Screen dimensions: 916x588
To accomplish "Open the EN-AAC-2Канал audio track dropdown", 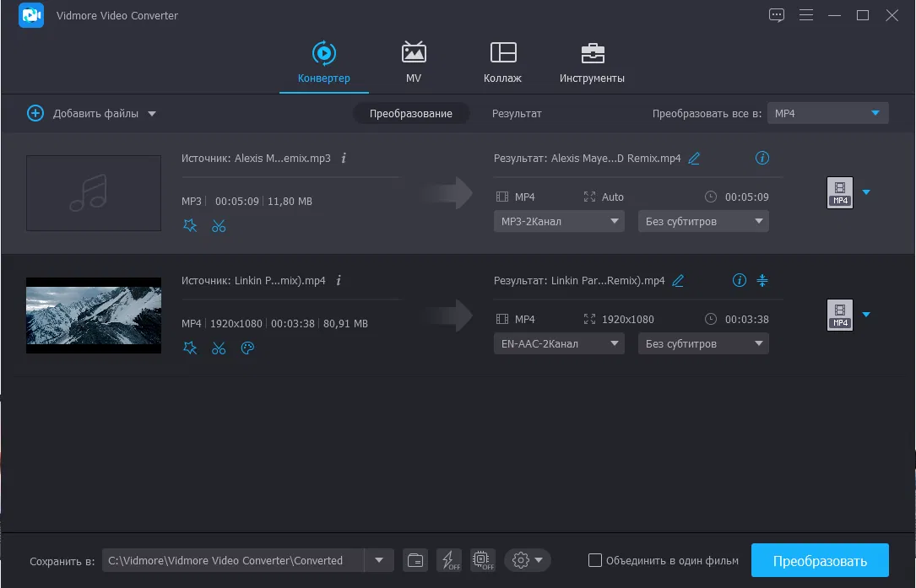I will point(559,344).
